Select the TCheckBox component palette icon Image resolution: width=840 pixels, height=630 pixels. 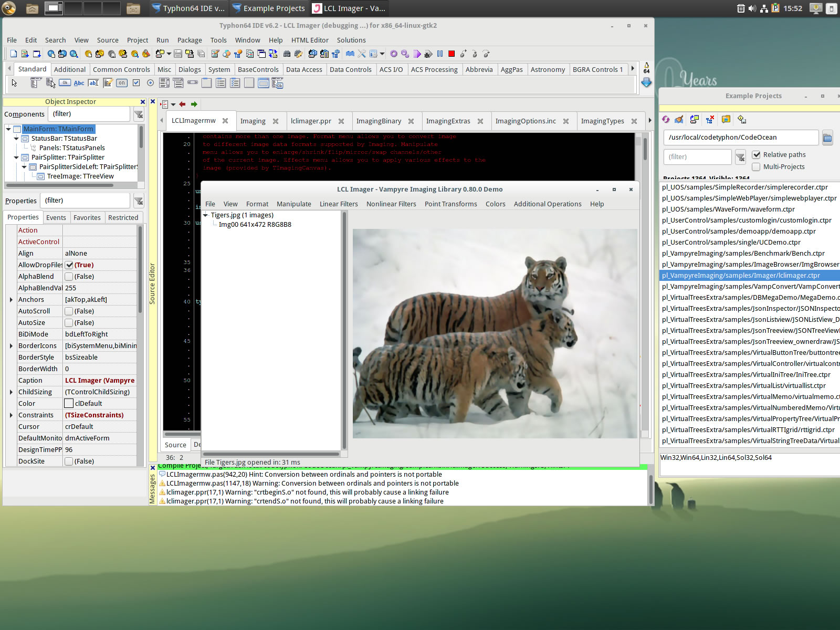(x=136, y=82)
